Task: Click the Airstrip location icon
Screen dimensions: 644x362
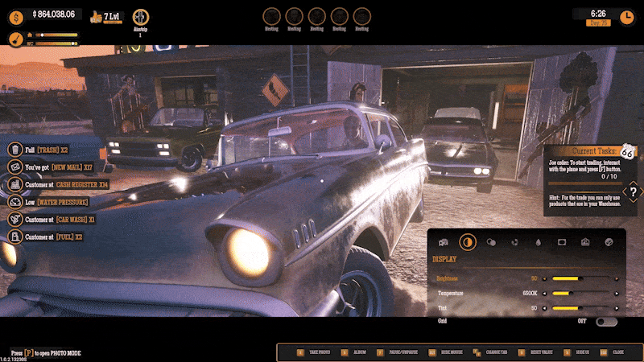Action: 142,17
